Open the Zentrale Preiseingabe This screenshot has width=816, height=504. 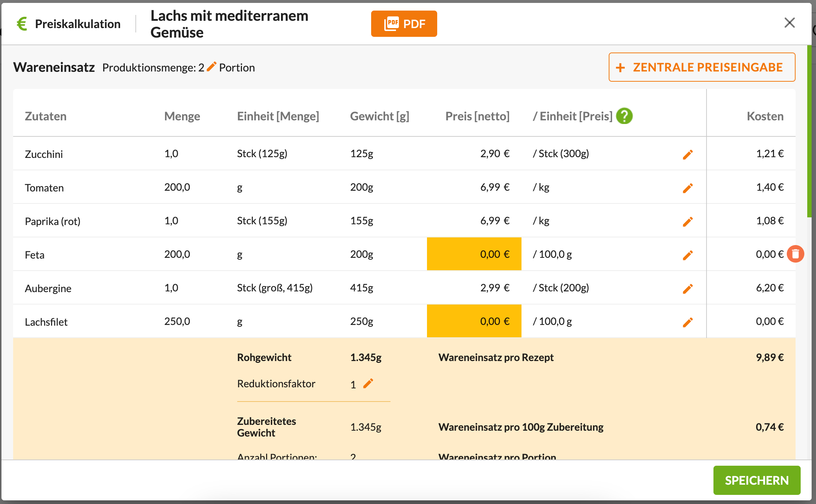coord(702,67)
